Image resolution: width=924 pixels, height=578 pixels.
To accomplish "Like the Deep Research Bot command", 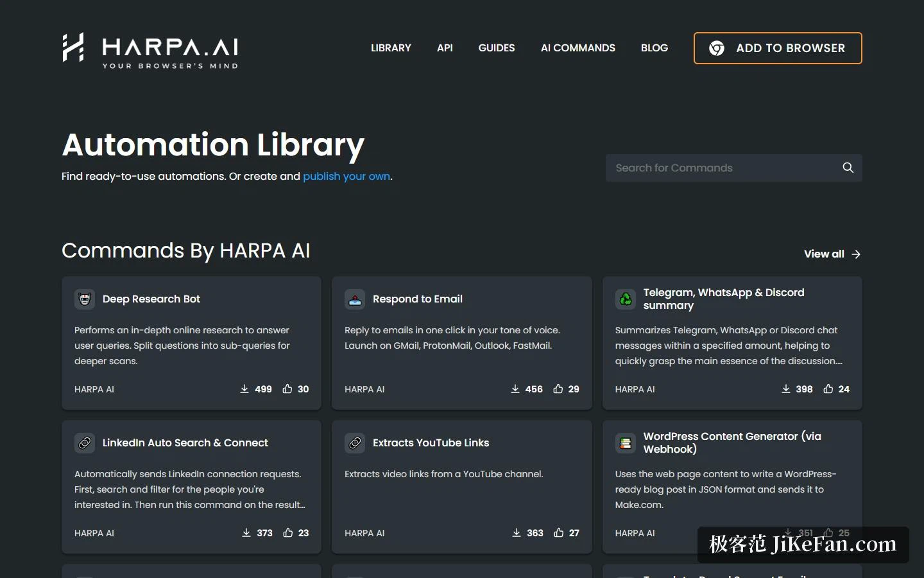I will coord(287,389).
